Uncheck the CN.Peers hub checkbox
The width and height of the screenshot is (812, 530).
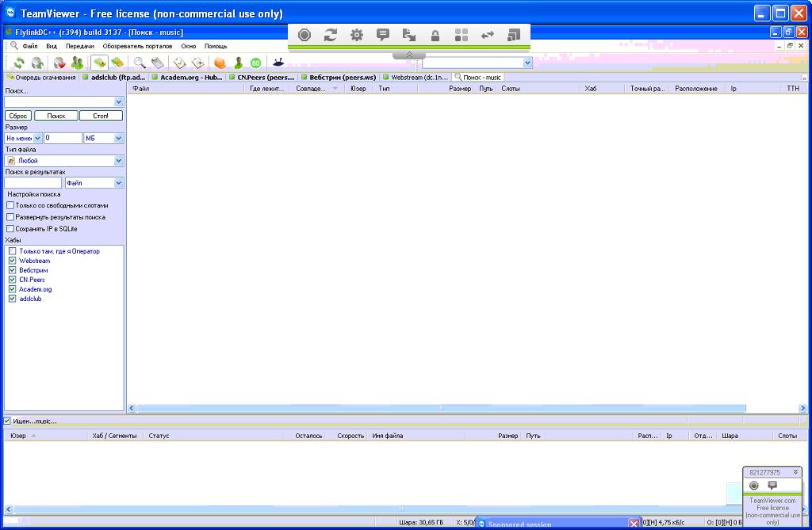pos(13,280)
